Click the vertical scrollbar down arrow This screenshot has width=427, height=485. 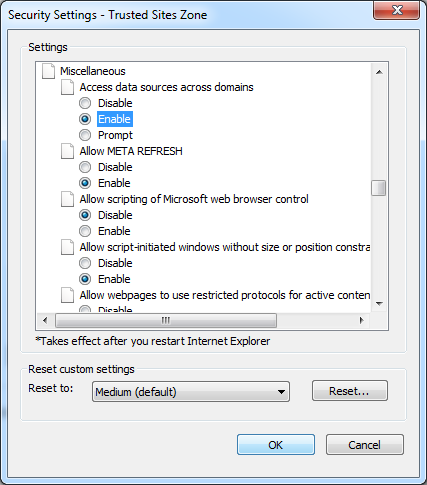click(379, 303)
